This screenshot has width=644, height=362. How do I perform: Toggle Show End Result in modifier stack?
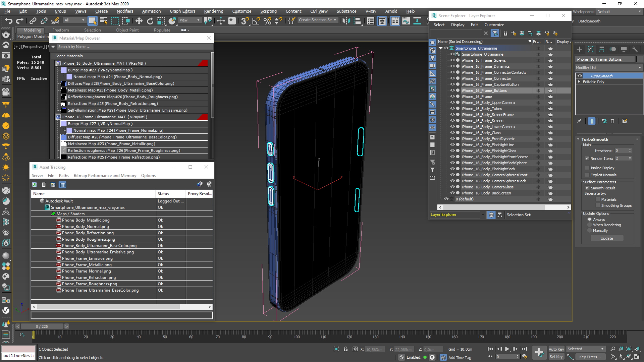592,121
